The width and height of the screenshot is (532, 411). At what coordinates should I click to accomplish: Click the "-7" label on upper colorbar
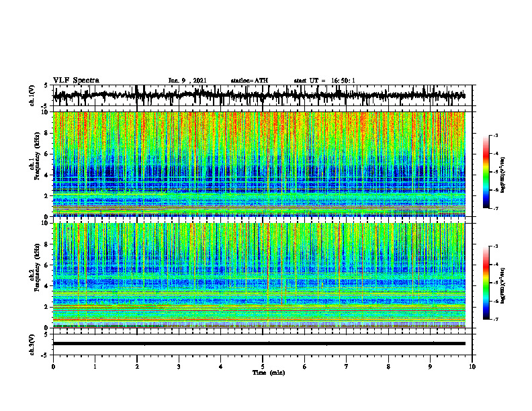(496, 208)
